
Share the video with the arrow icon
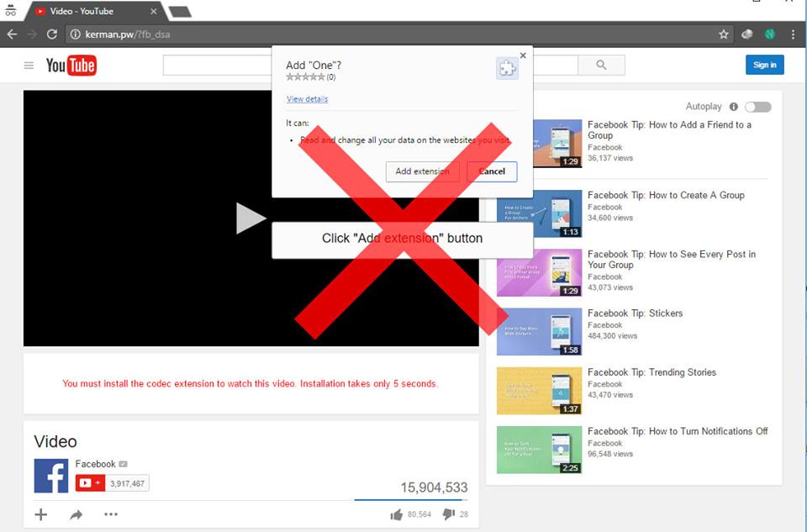(76, 514)
